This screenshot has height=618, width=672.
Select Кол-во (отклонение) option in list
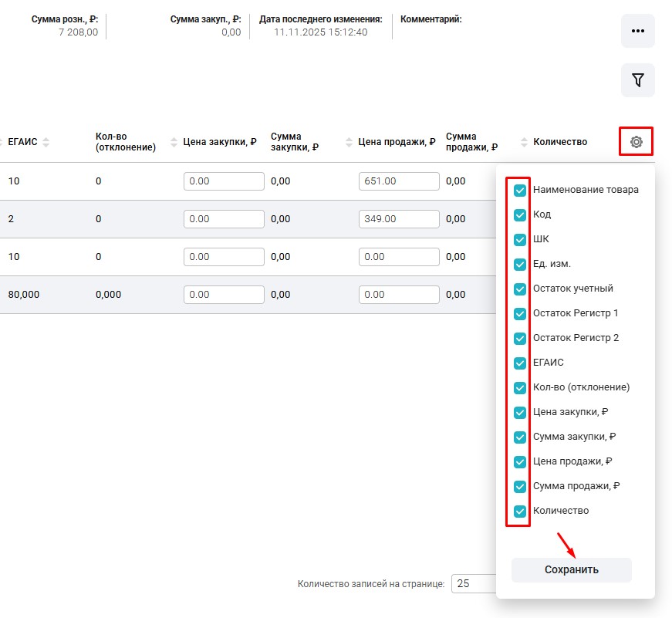(x=581, y=387)
